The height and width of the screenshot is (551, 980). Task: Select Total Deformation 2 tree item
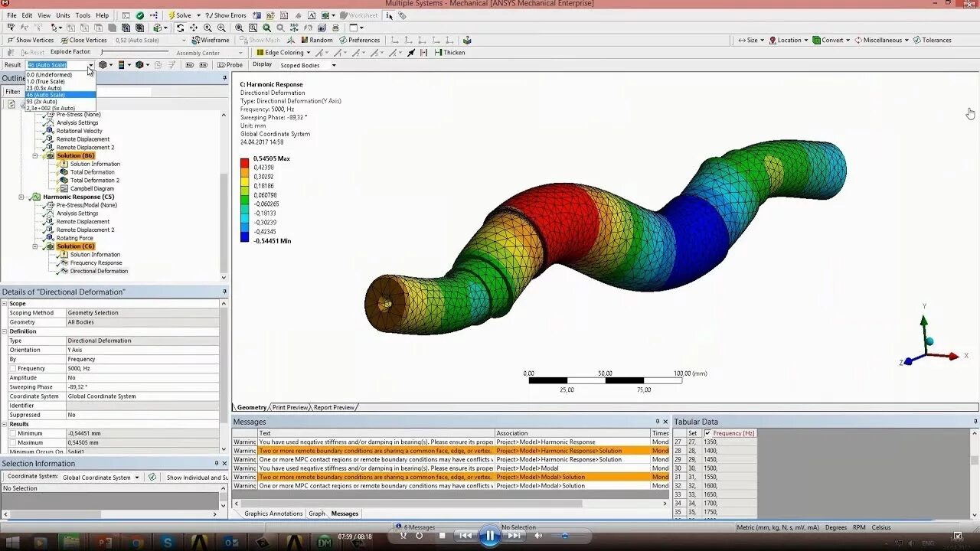pos(95,180)
